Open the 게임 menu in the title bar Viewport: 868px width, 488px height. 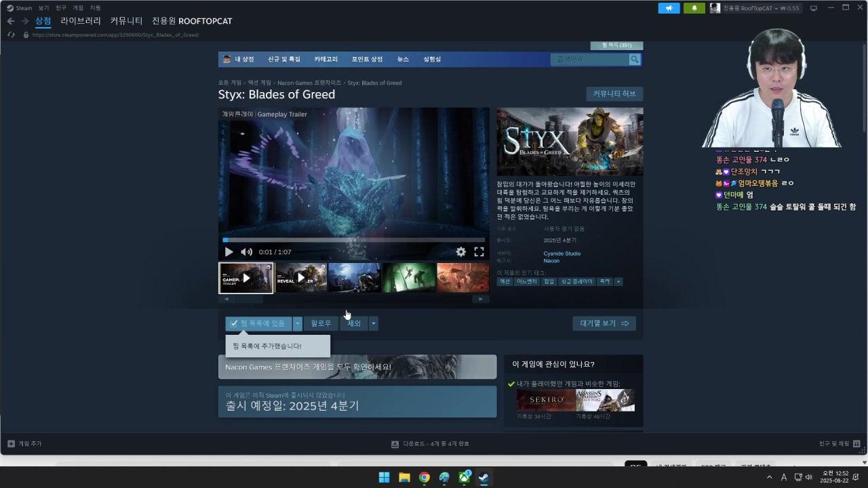(78, 8)
